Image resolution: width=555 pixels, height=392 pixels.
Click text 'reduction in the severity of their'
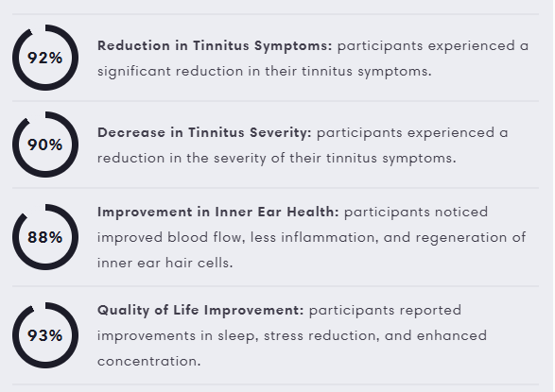click(x=209, y=159)
